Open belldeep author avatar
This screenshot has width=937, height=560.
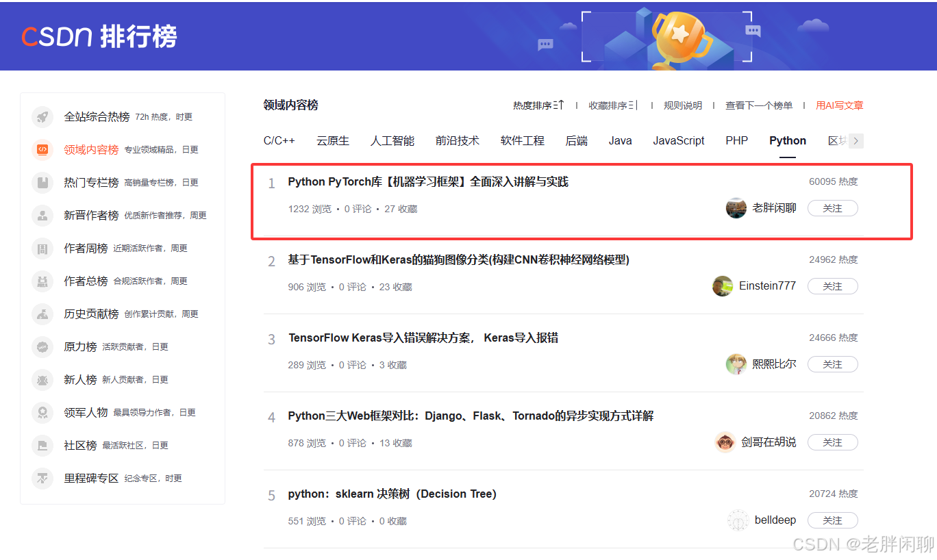(x=738, y=520)
